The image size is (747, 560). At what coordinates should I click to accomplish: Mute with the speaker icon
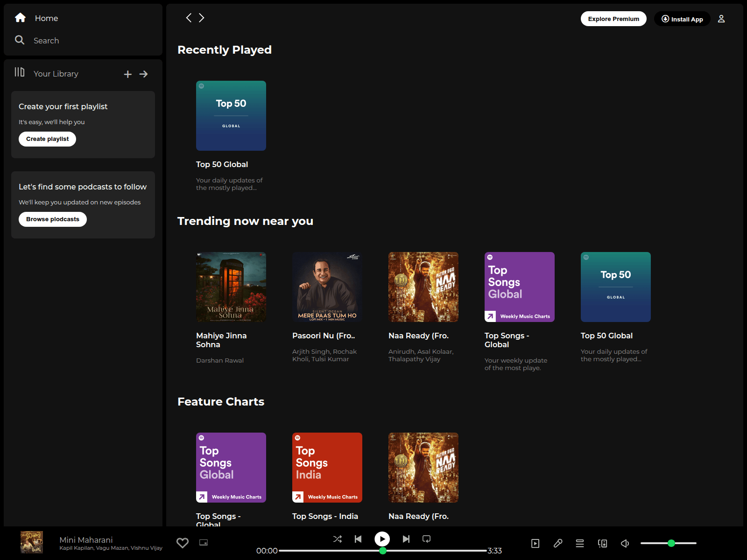pyautogui.click(x=625, y=543)
